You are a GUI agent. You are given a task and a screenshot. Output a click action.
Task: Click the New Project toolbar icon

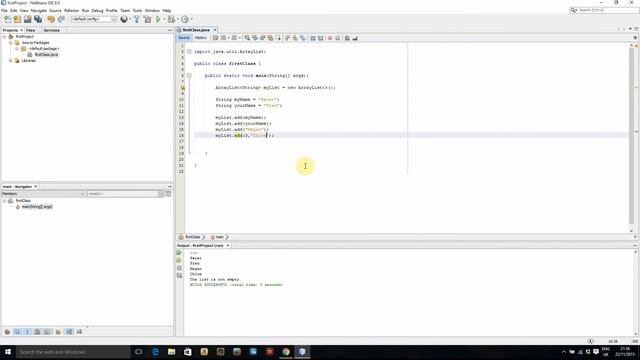point(18,19)
